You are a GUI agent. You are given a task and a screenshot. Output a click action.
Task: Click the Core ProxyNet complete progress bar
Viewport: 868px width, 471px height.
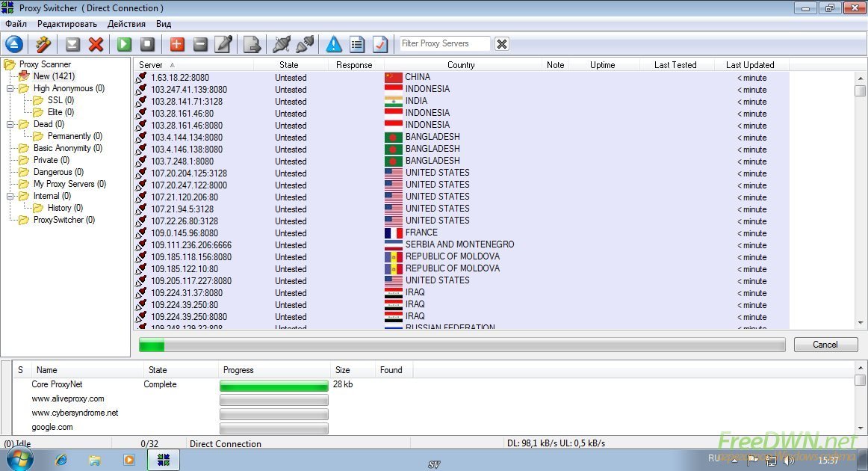pos(274,385)
